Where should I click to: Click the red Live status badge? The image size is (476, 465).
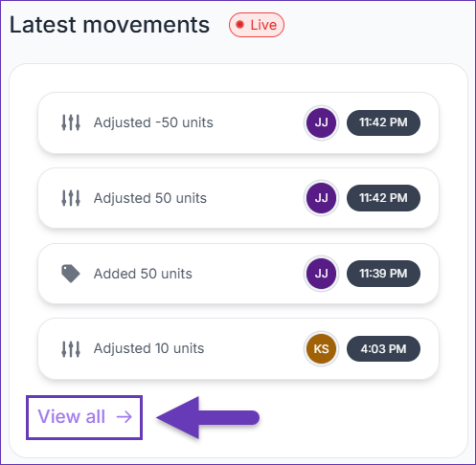(257, 25)
